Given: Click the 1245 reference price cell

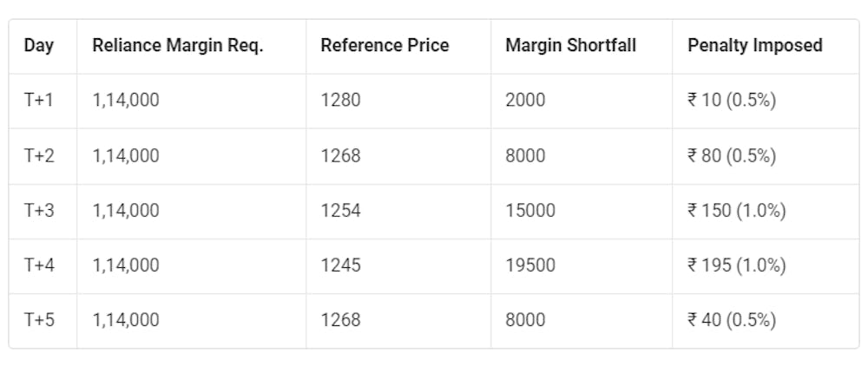Looking at the screenshot, I should click(x=340, y=265).
